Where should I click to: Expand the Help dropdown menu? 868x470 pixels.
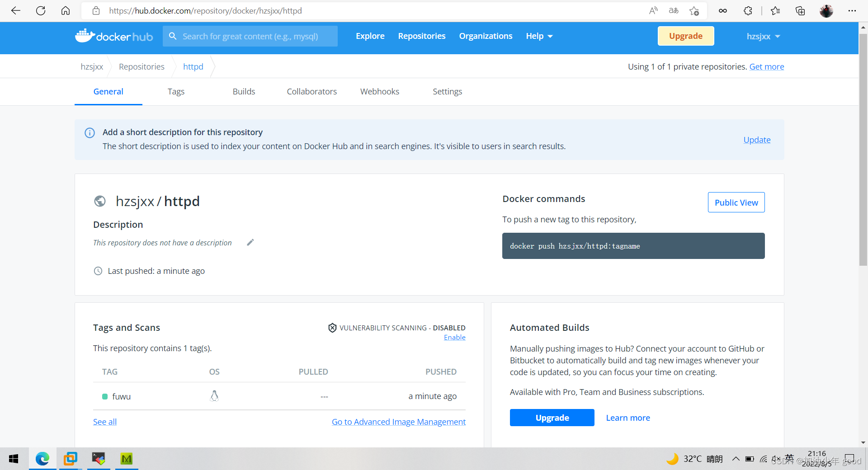pyautogui.click(x=539, y=36)
